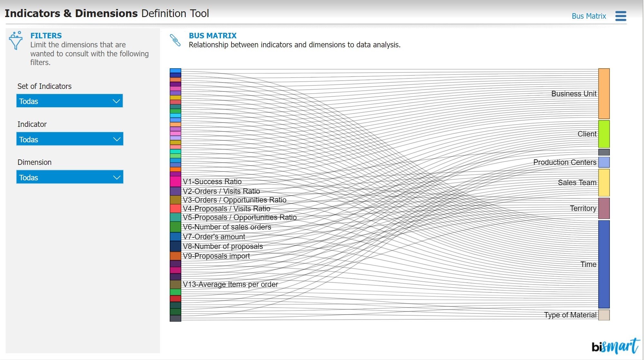
Task: Click the yellow Sales Team bar
Action: coord(604,183)
